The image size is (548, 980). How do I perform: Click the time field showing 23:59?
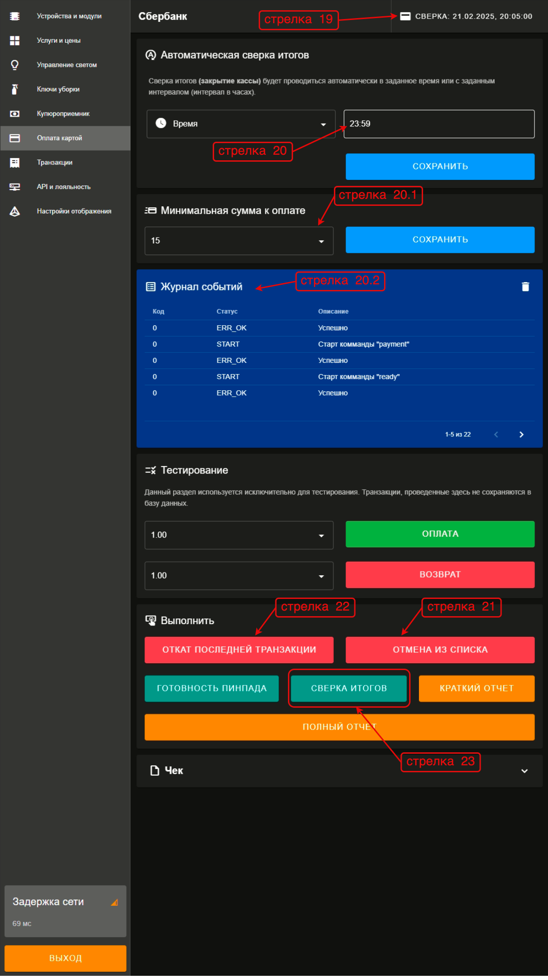439,124
